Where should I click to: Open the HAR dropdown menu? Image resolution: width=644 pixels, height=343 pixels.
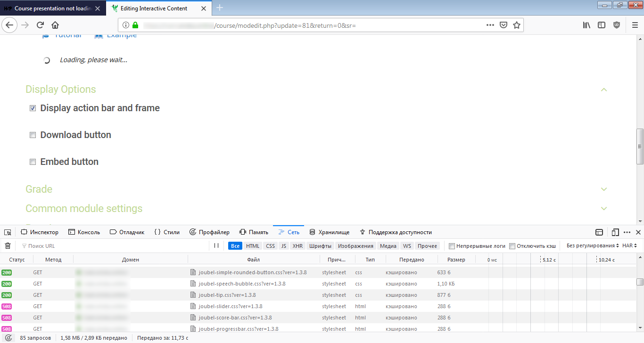[x=630, y=246]
